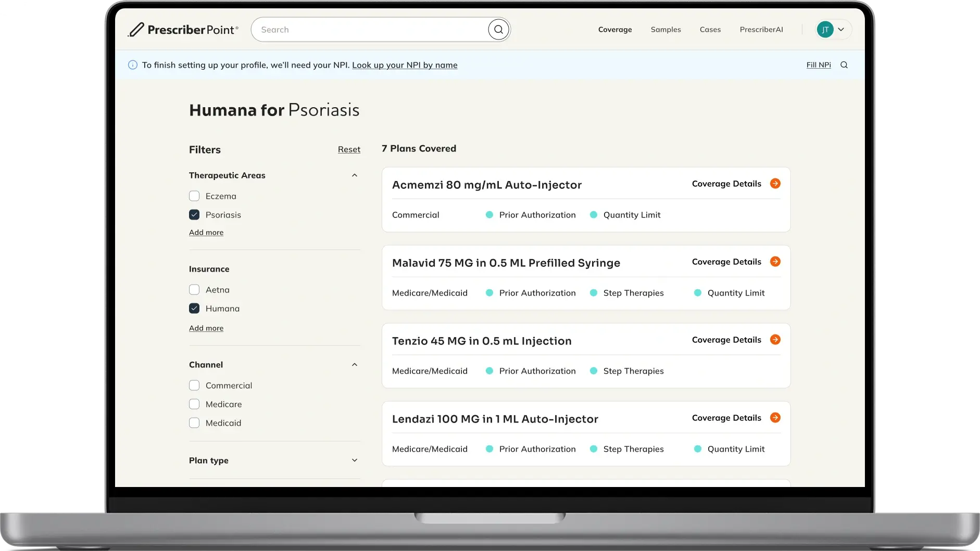The height and width of the screenshot is (551, 980).
Task: Open the PrescriberAI nav item
Action: tap(761, 30)
